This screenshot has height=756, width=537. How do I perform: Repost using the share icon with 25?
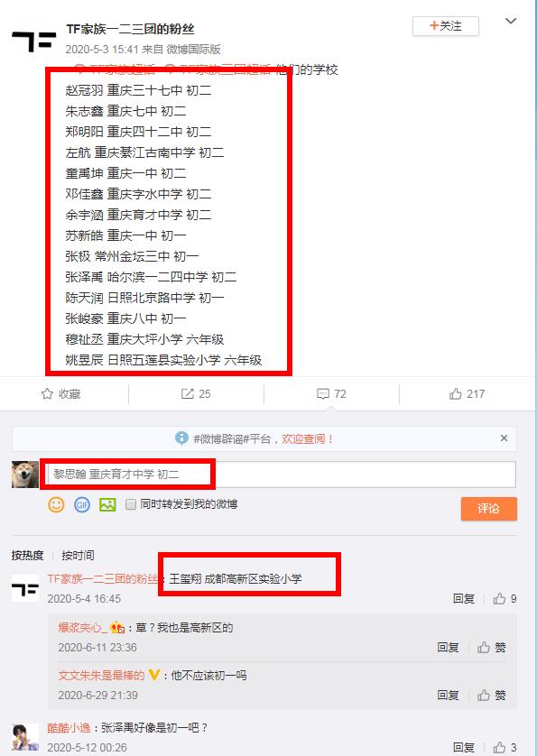187,394
